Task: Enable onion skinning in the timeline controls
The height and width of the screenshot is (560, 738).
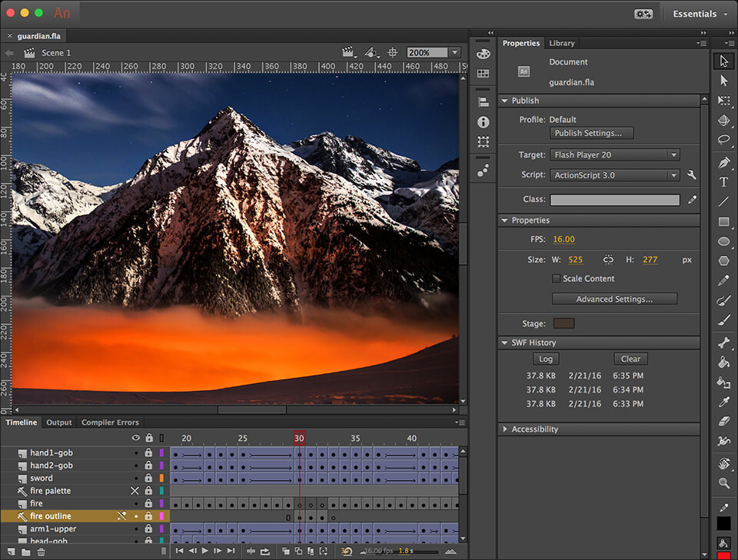Action: tap(285, 551)
